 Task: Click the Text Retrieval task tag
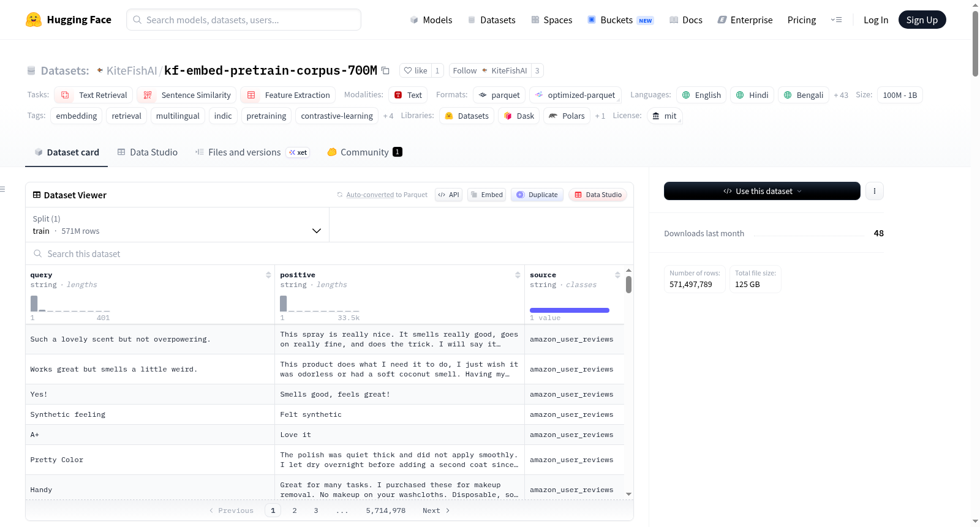click(x=94, y=95)
